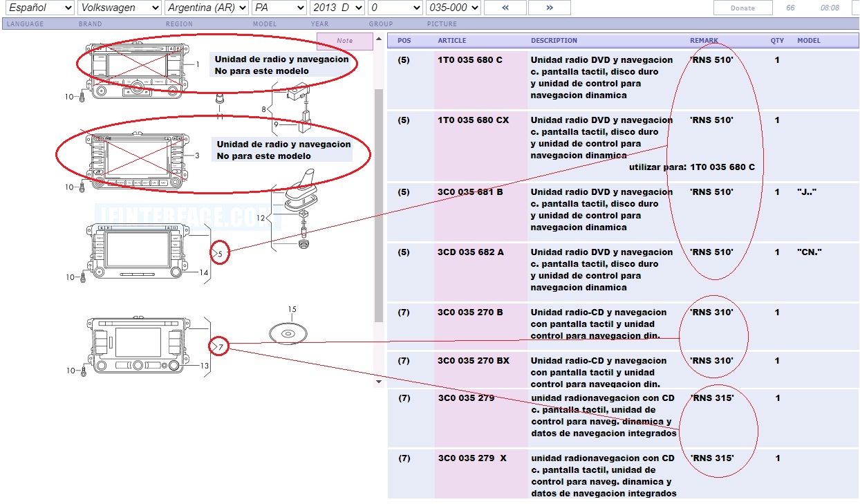Go to previous picture with « button
Viewport: 860px width, 504px height.
pyautogui.click(x=505, y=8)
